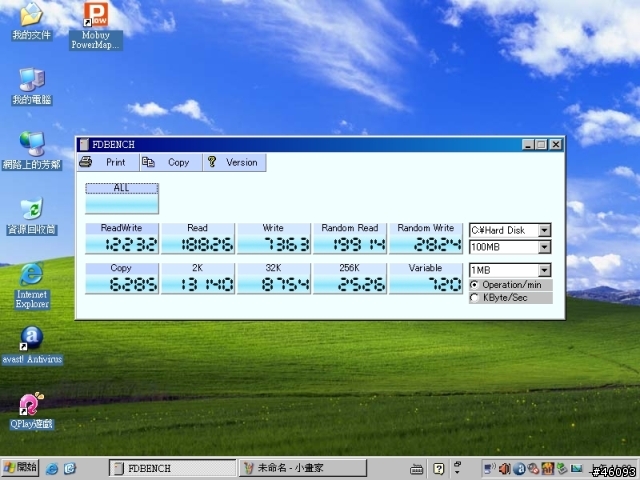Click the display monitor tray icon
Viewport: 640px width, 480px height.
tap(576, 469)
